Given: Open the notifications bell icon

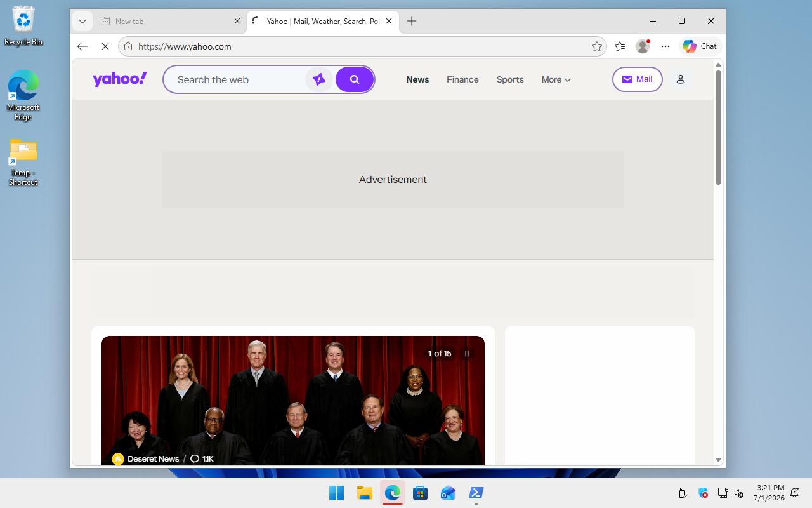Looking at the screenshot, I should (795, 493).
